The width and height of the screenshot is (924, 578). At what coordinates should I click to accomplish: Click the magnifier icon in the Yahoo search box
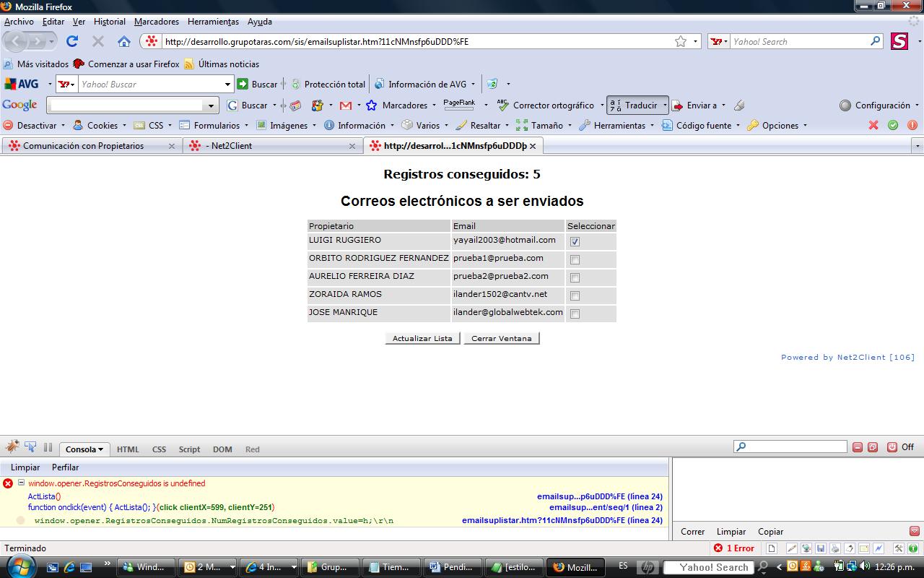click(x=875, y=41)
